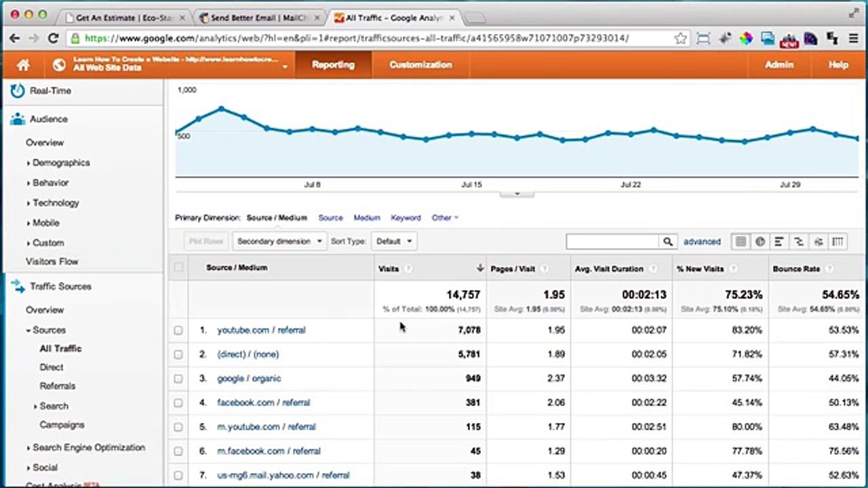Viewport: 868px width, 488px height.
Task: Open the Help tab
Action: coord(838,65)
